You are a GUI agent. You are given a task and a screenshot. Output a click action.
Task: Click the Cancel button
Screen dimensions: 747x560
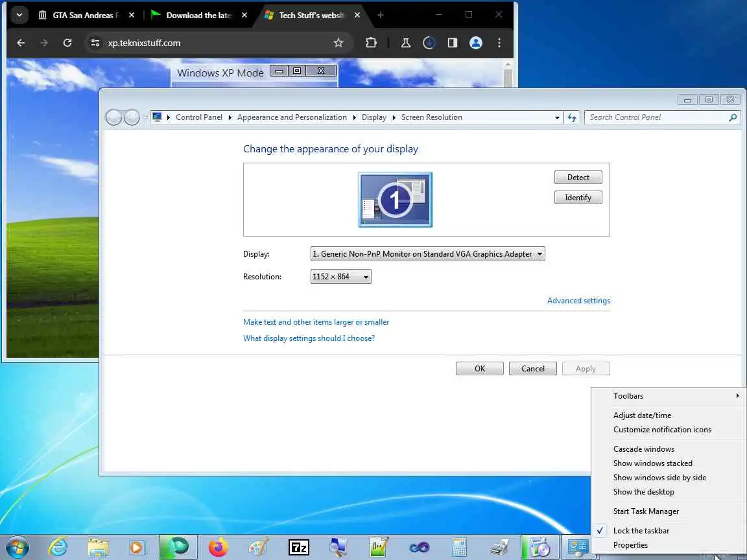tap(532, 369)
